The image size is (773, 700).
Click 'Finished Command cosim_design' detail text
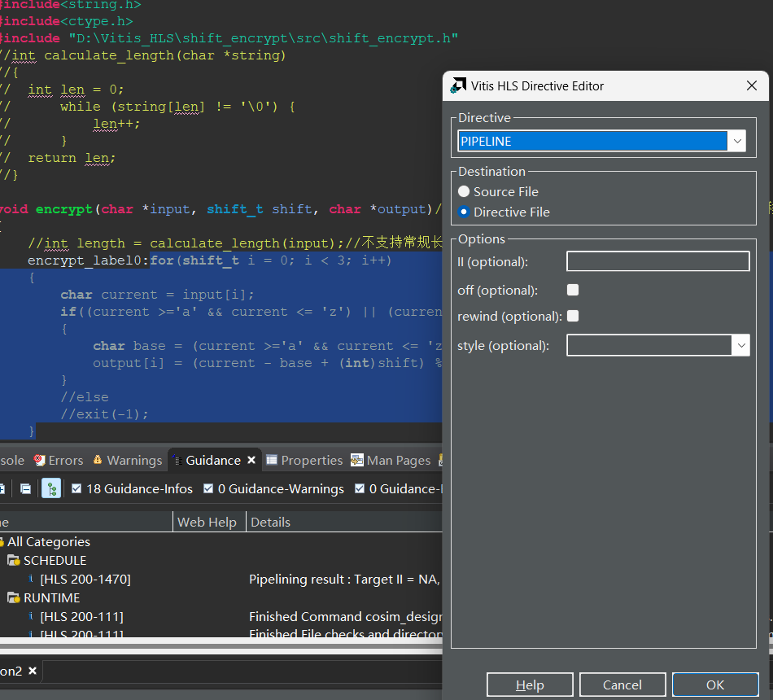point(346,617)
